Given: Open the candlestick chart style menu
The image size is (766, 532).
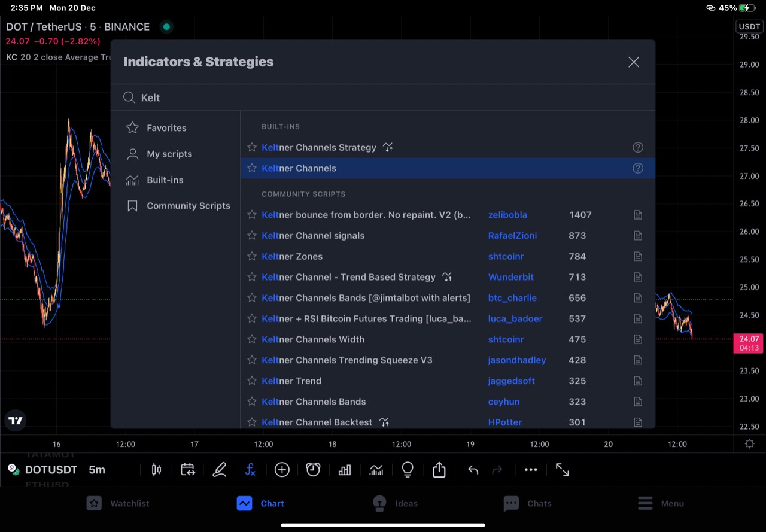Looking at the screenshot, I should click(157, 470).
